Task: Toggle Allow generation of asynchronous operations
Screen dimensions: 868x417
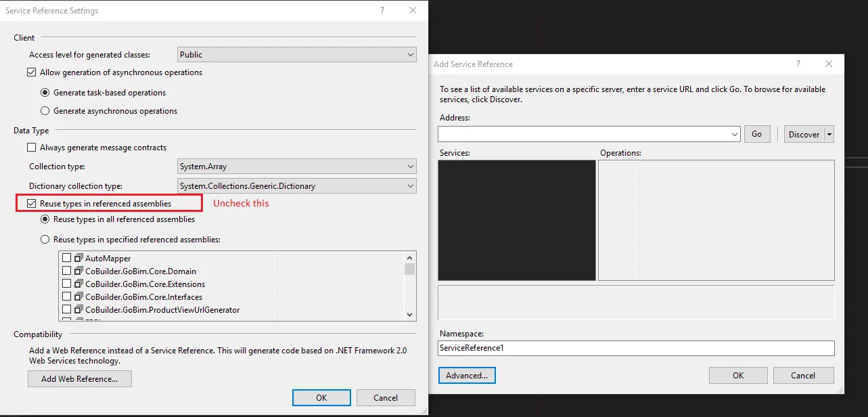Action: 32,72
